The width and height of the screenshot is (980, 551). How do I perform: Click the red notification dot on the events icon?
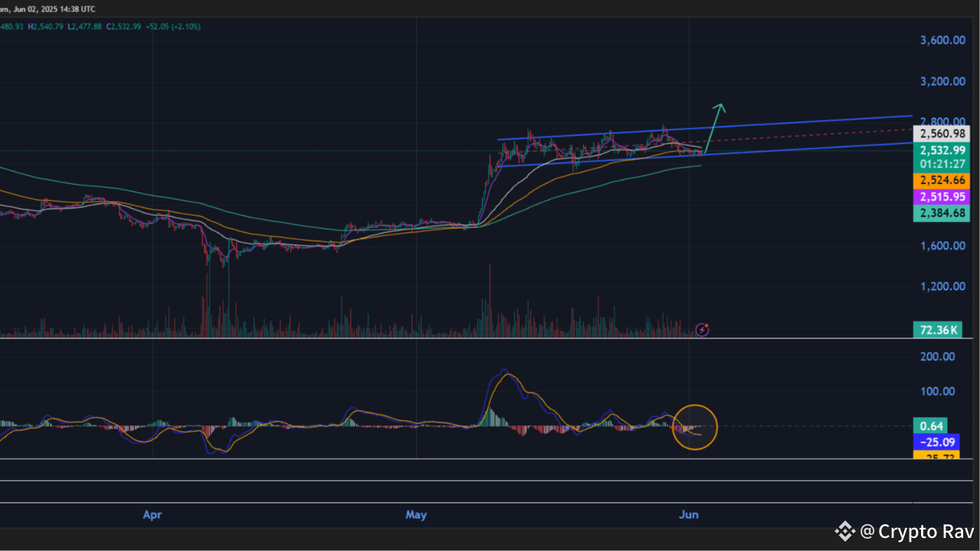tap(707, 324)
